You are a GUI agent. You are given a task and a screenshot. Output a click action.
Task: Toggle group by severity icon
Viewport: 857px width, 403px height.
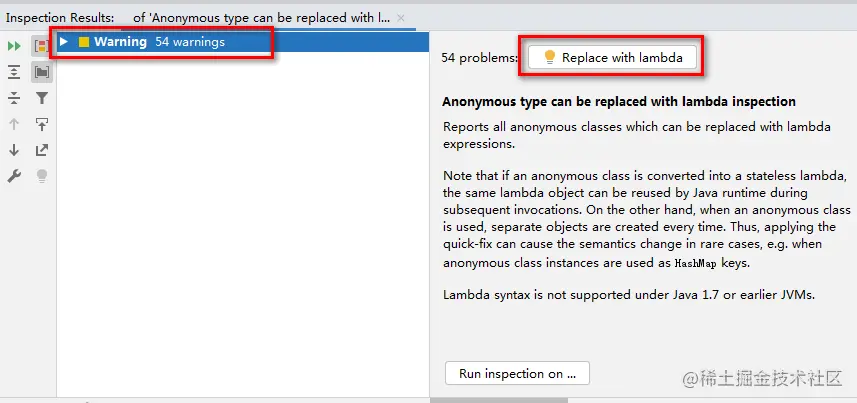pos(41,46)
